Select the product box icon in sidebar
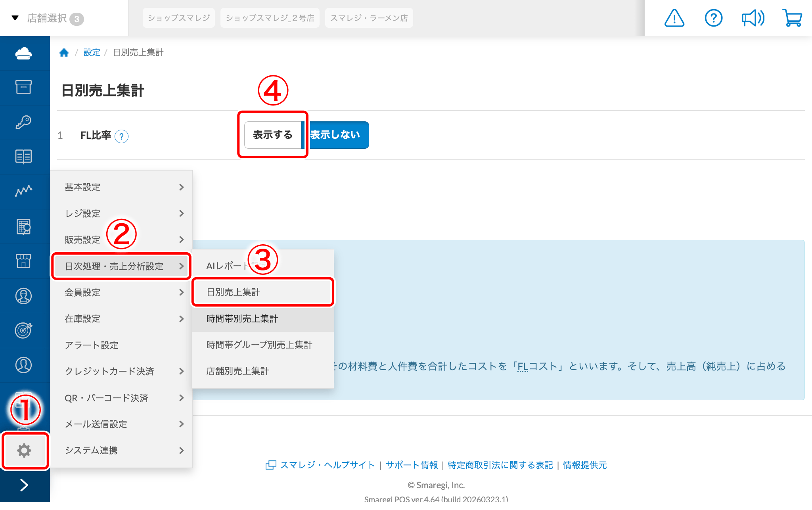This screenshot has width=812, height=510. pos(25,88)
